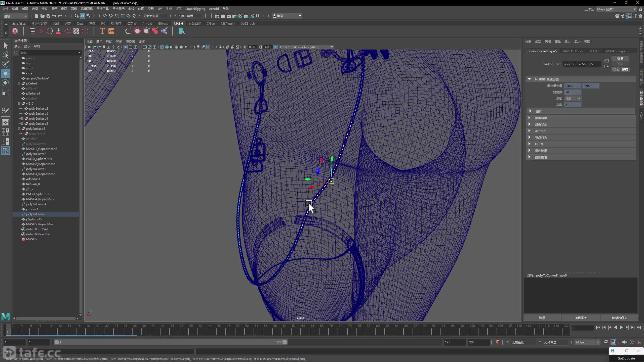Viewport: 644px width, 362px height.
Task: Switch to the Bifrost shelf tab
Action: [x=163, y=23]
